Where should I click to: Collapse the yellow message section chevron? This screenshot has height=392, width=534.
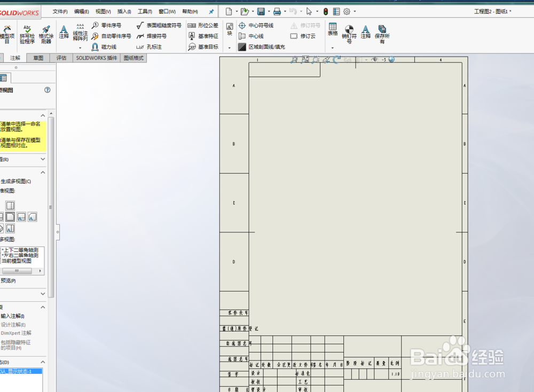[x=43, y=115]
